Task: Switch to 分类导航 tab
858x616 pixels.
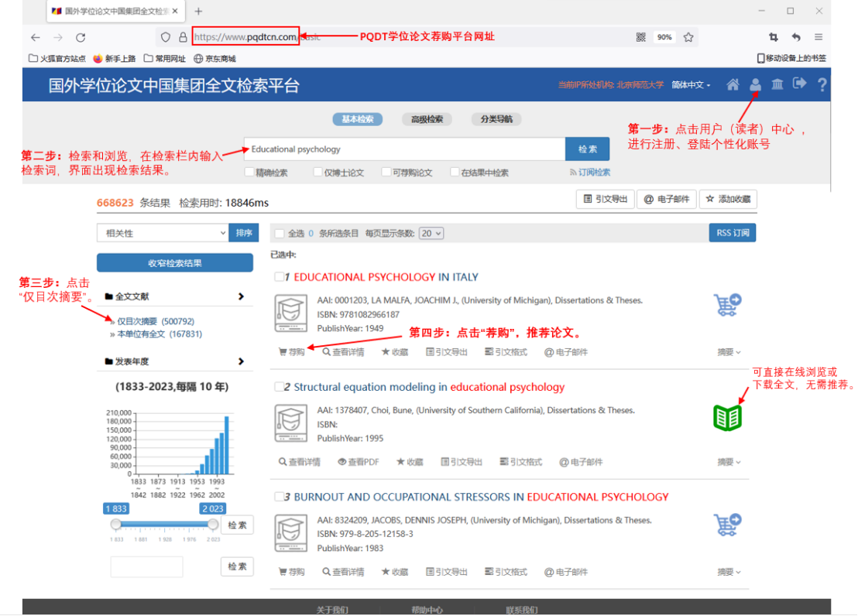Action: 496,119
